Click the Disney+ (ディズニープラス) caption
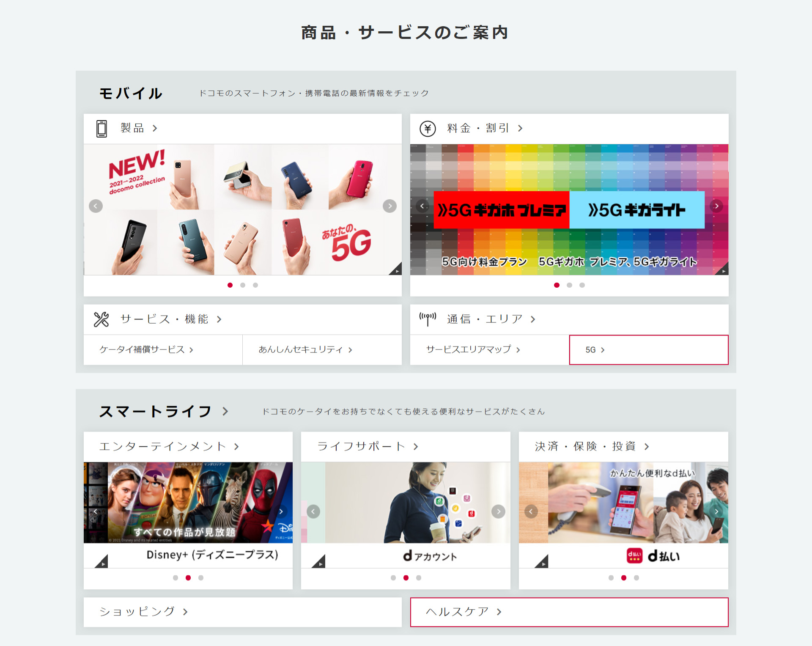The height and width of the screenshot is (646, 812). click(212, 555)
